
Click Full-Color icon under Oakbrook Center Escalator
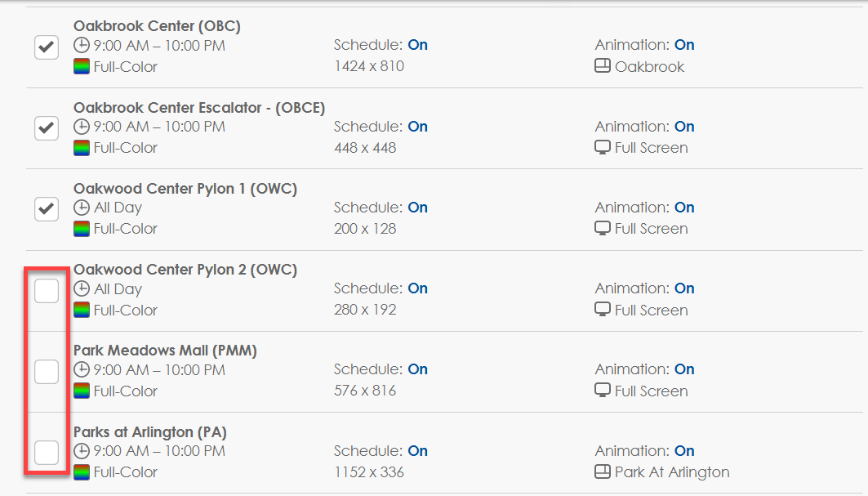82,148
